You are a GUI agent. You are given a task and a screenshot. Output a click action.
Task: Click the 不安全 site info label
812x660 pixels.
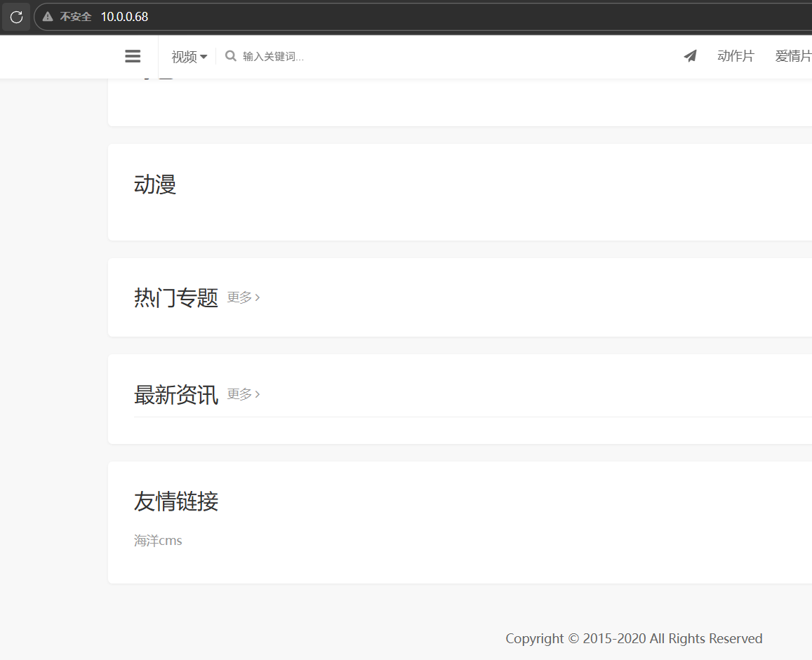coord(75,17)
